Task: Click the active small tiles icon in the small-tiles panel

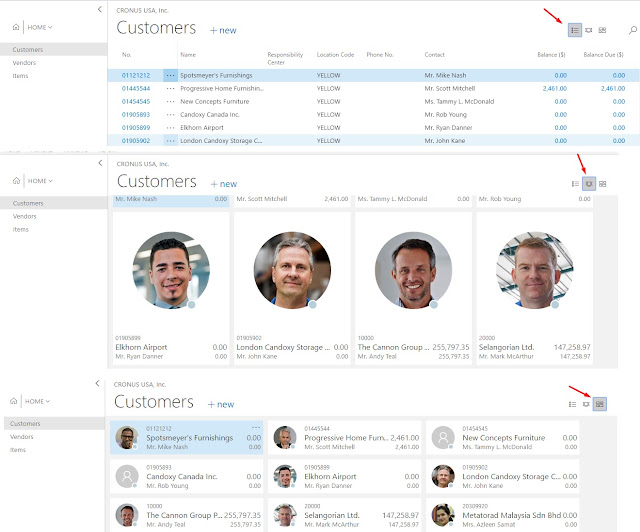Action: click(600, 404)
